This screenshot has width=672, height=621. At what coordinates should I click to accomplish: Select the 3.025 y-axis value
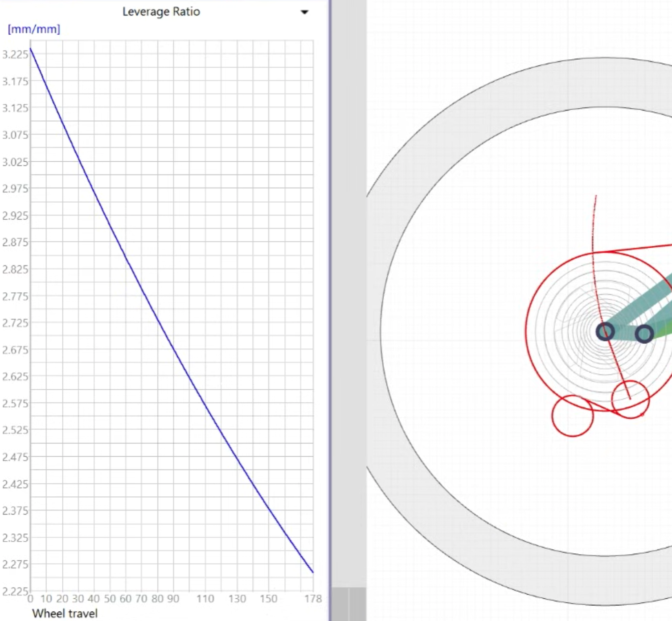[x=15, y=162]
